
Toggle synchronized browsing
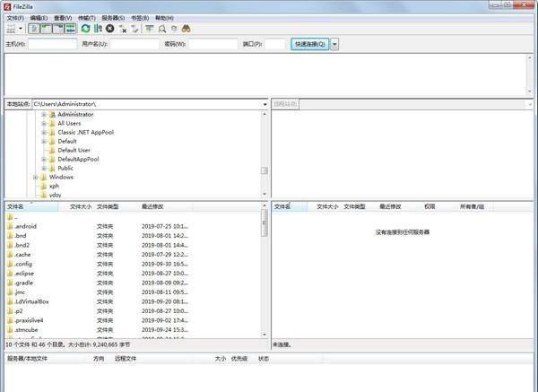[174, 29]
